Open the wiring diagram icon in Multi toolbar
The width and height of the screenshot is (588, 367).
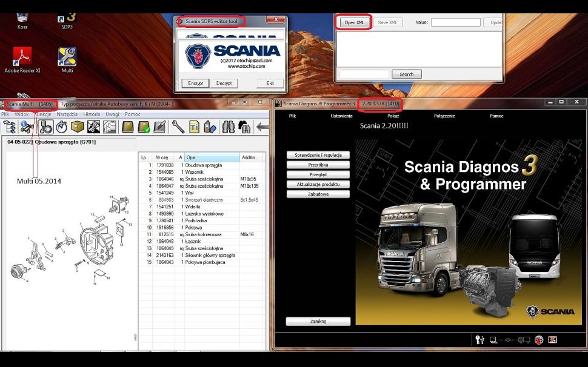pyautogui.click(x=109, y=127)
